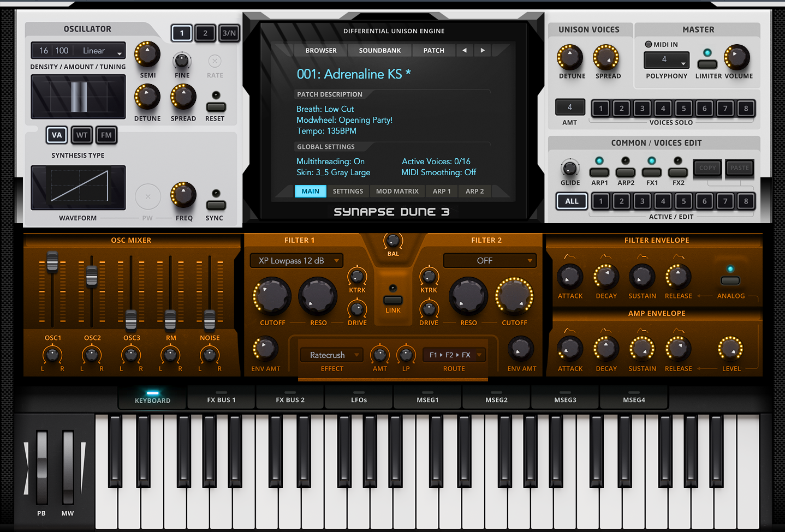Viewport: 785px width, 532px height.
Task: Click the Amp Envelope SUSTAIN knob
Action: click(642, 349)
